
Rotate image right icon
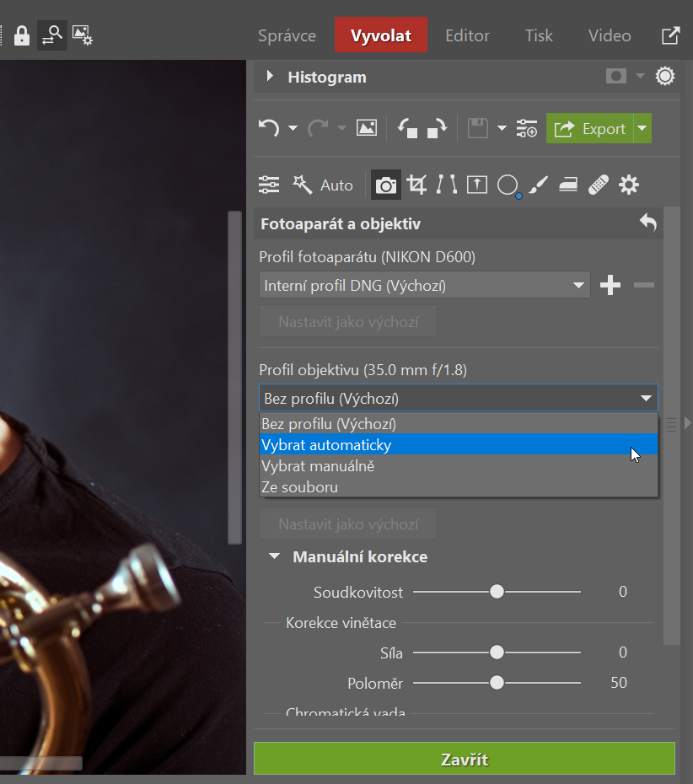pyautogui.click(x=437, y=128)
